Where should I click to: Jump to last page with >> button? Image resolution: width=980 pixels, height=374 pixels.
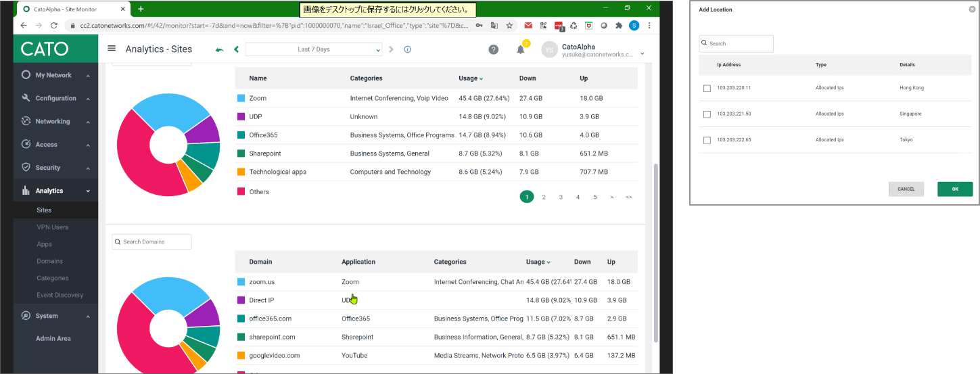[x=629, y=197]
